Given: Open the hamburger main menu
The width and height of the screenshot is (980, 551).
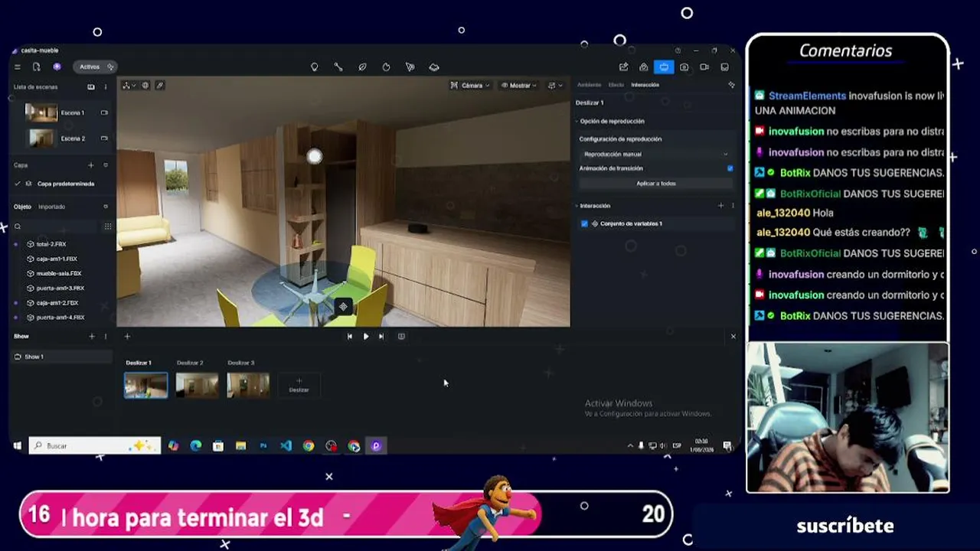Looking at the screenshot, I should [x=18, y=67].
